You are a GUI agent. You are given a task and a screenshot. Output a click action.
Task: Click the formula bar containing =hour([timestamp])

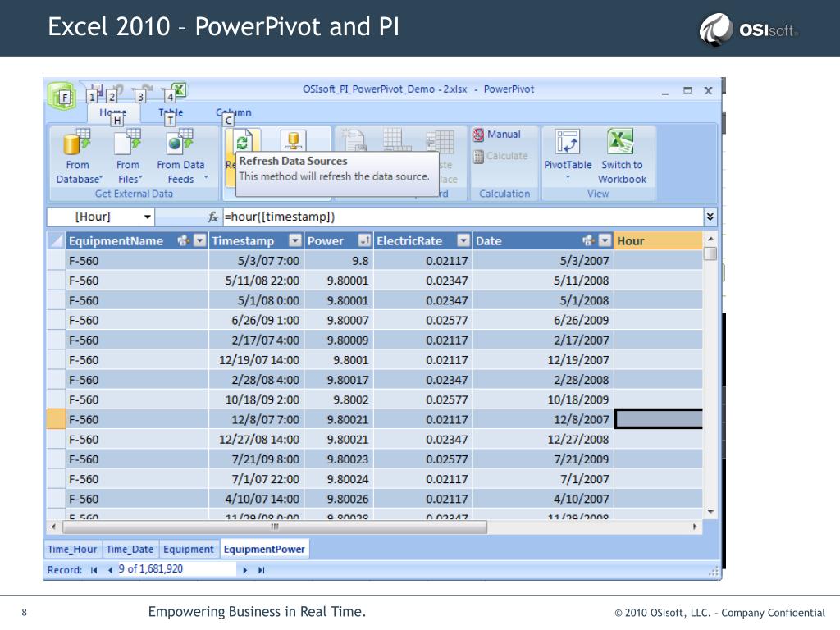[x=463, y=217]
